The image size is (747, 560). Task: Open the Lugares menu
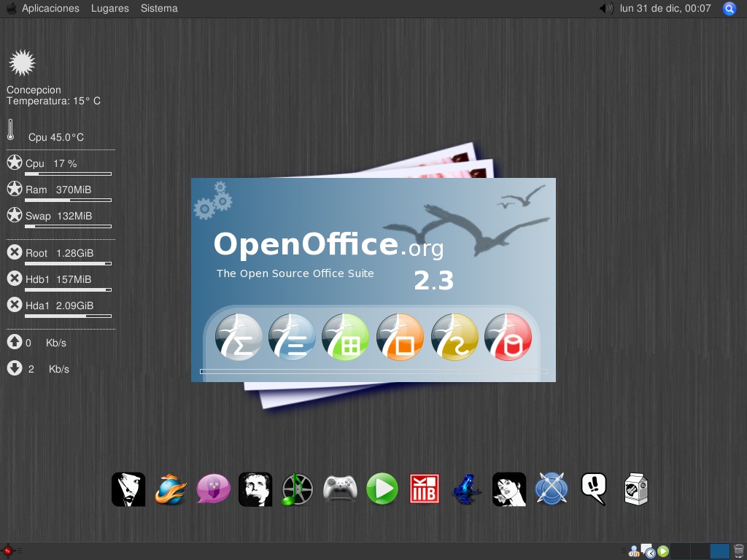[110, 8]
